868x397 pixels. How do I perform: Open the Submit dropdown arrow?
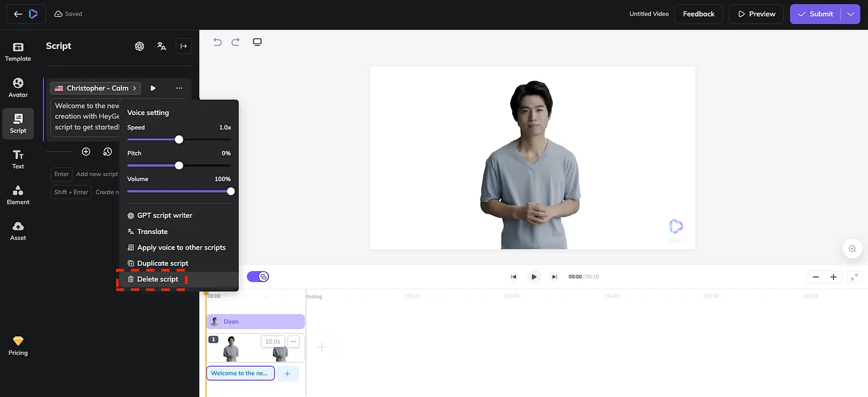[851, 14]
